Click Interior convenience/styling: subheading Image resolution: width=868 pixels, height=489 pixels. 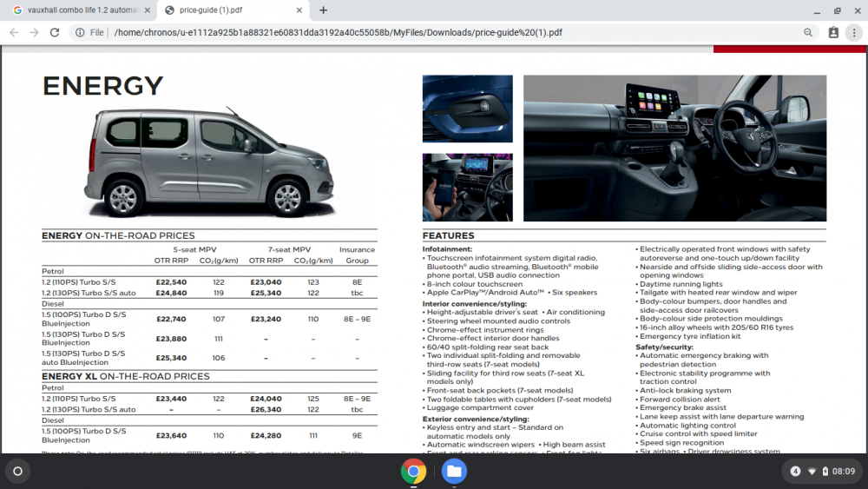pyautogui.click(x=475, y=303)
